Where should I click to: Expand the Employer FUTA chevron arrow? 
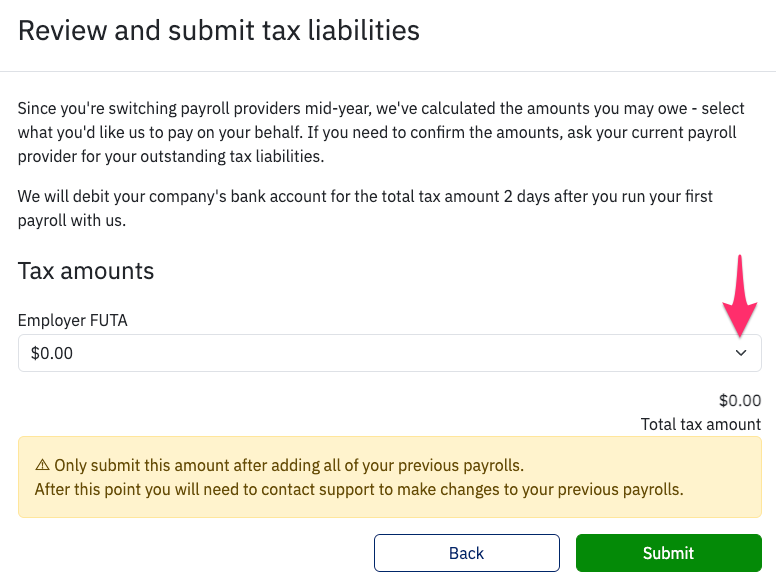pos(741,353)
